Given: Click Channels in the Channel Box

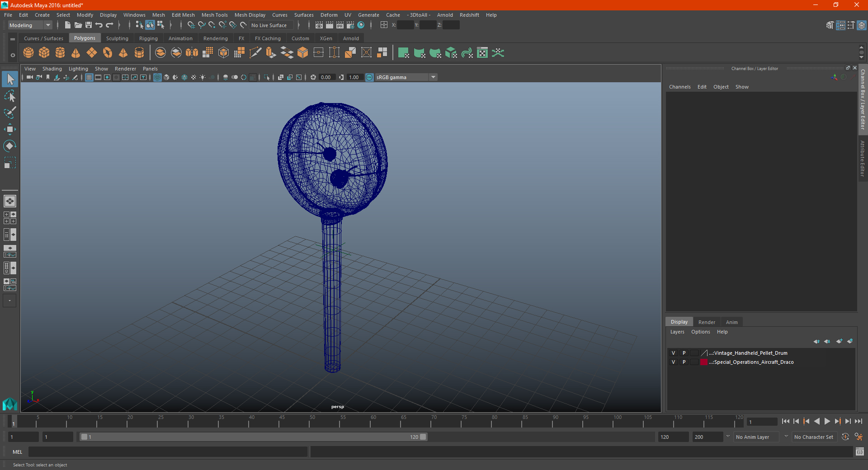Looking at the screenshot, I should point(680,87).
